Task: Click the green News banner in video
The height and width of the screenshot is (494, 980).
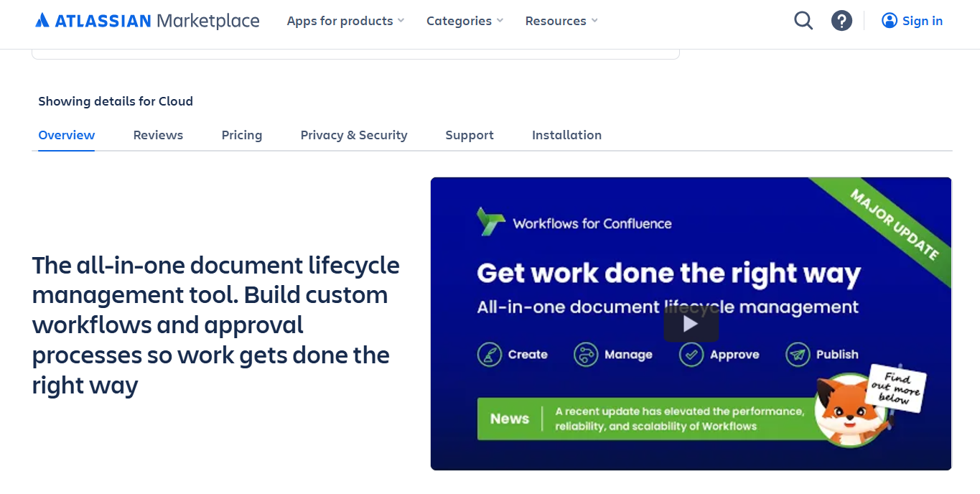Action: (x=639, y=419)
